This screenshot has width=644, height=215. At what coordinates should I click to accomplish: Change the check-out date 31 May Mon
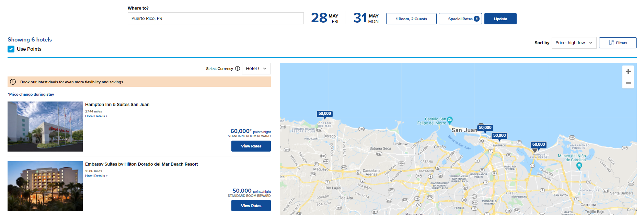pos(366,18)
